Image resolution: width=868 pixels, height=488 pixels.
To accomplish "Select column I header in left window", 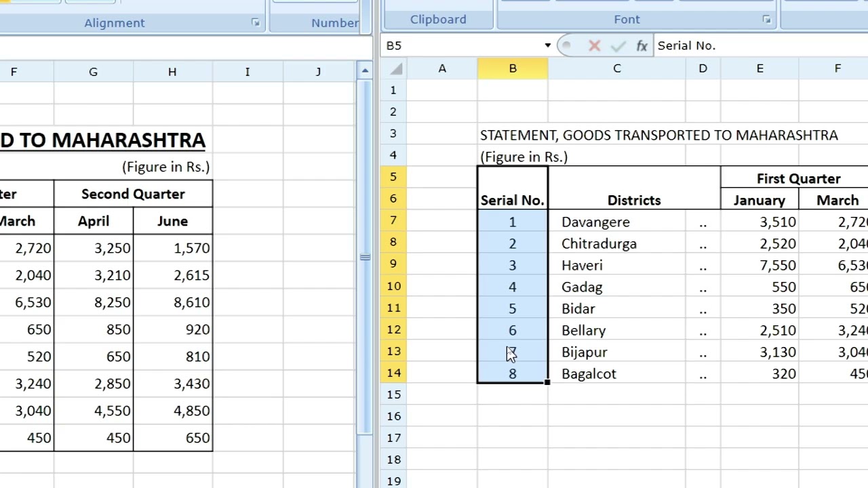I will [248, 72].
